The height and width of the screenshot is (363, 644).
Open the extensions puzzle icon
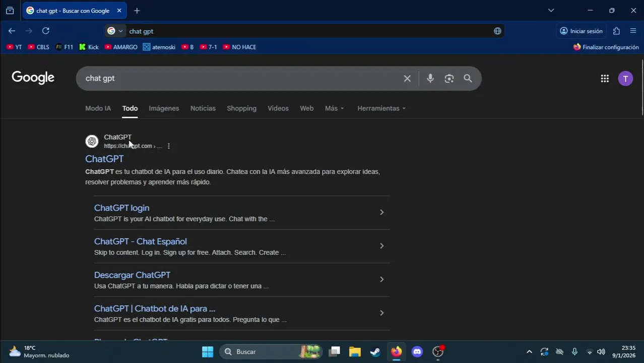point(616,31)
